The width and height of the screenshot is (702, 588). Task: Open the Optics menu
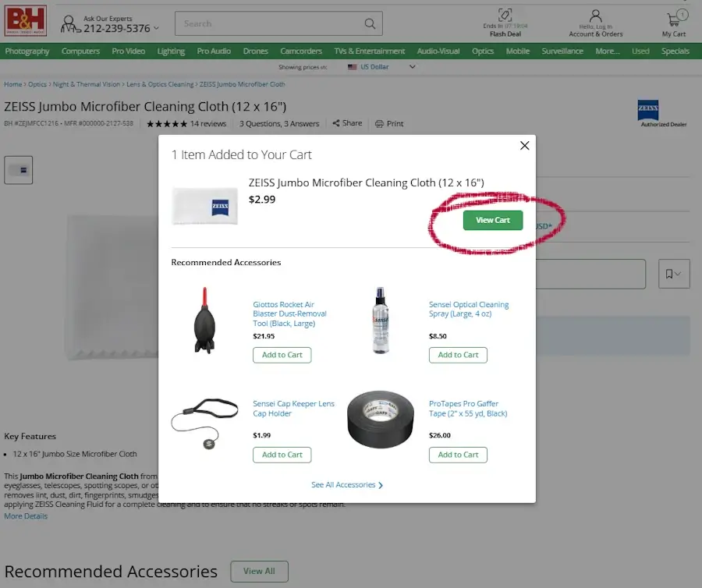pos(483,51)
